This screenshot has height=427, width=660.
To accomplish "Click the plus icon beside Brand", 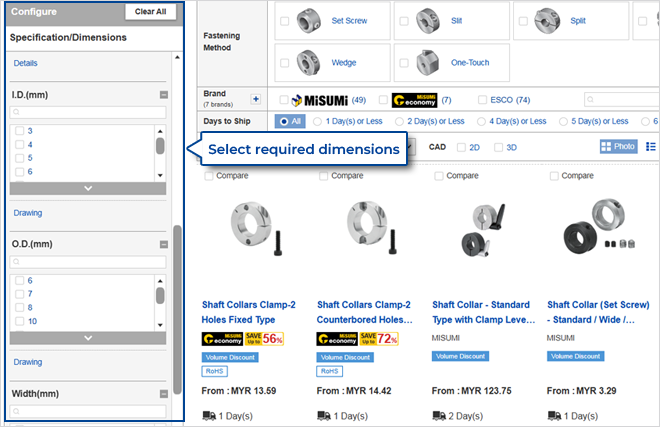I will 255,100.
